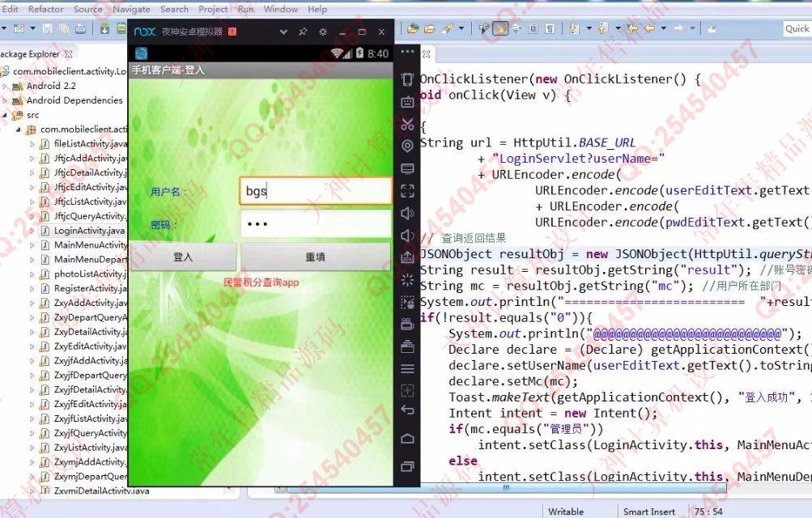Expand RegisterActivity.java tree node arrow
The height and width of the screenshot is (518, 812).
click(32, 289)
